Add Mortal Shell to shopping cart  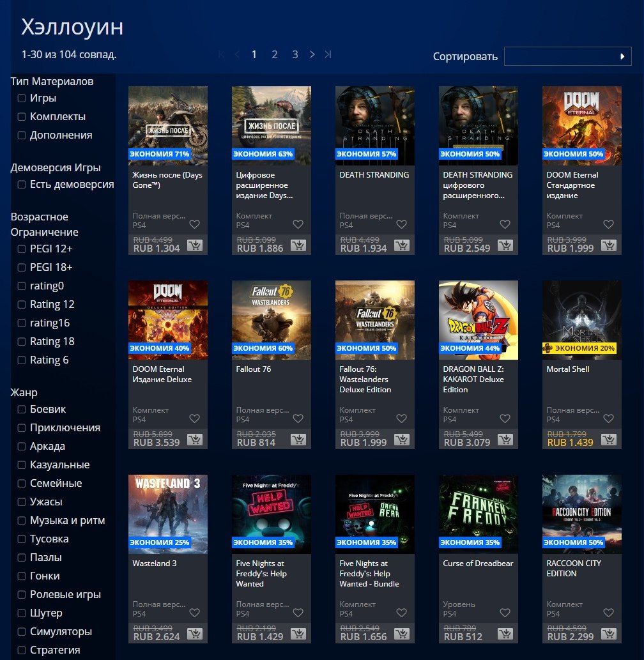pos(609,440)
